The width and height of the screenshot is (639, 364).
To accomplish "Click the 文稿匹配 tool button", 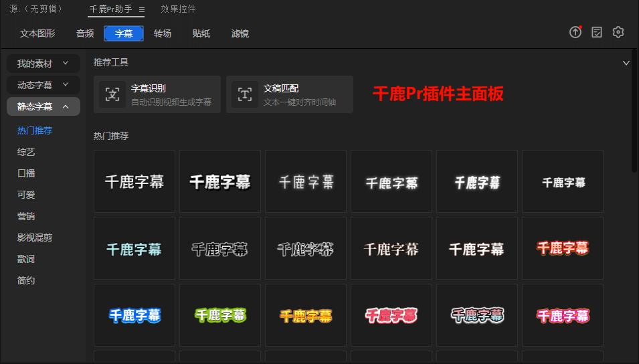I will (290, 94).
